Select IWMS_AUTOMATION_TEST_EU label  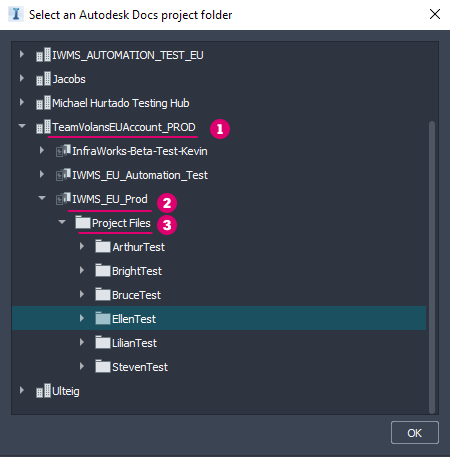click(128, 55)
